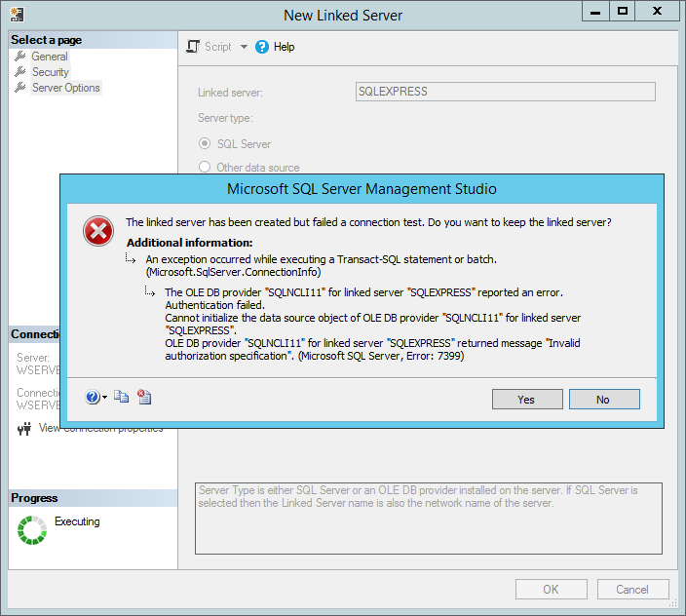Click the Security page wrench icon
The image size is (686, 616).
(20, 71)
